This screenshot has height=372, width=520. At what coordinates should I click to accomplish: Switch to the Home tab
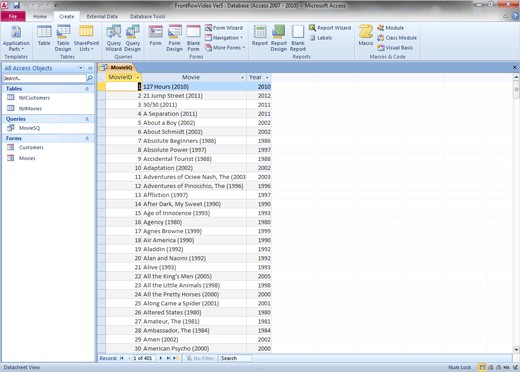pos(40,16)
